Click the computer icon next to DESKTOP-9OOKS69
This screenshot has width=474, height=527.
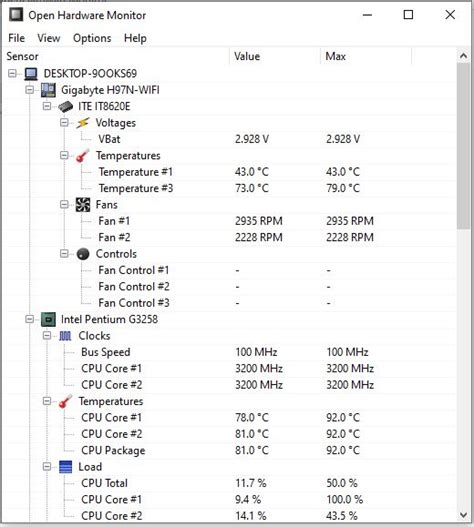coord(31,74)
